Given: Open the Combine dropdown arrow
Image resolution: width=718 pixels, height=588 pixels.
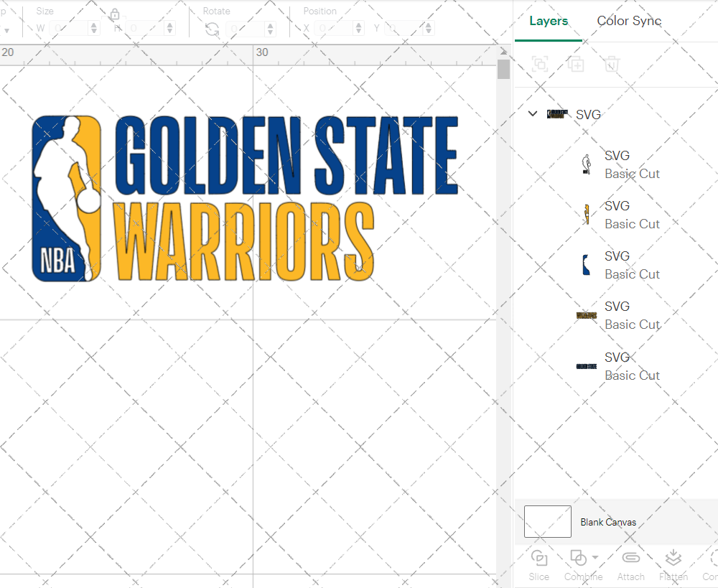Looking at the screenshot, I should pos(595,557).
